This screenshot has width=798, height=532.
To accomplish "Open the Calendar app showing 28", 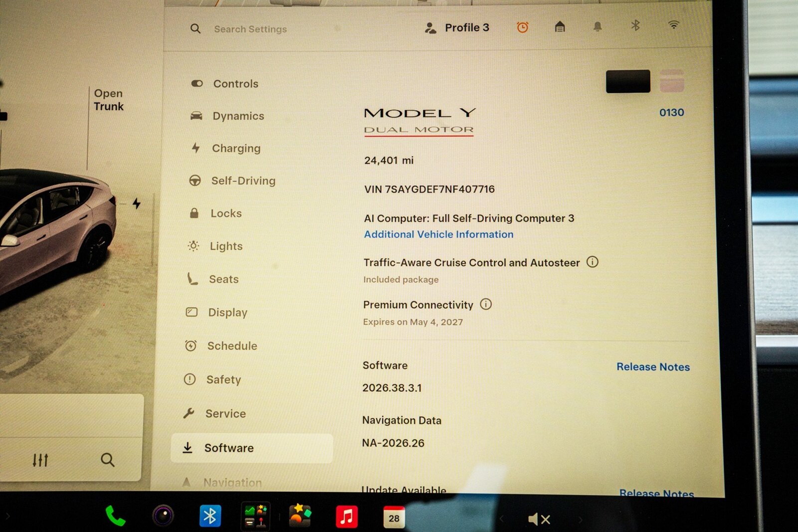I will (394, 517).
